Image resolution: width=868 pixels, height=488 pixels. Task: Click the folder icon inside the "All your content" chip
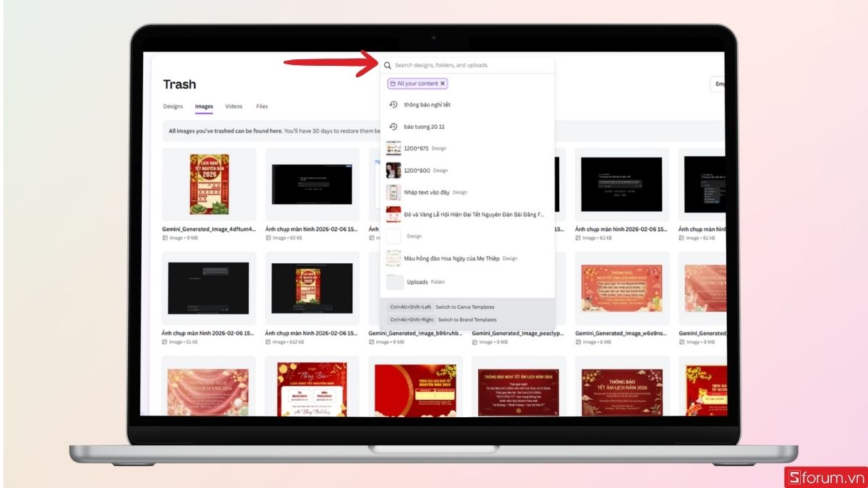click(391, 83)
